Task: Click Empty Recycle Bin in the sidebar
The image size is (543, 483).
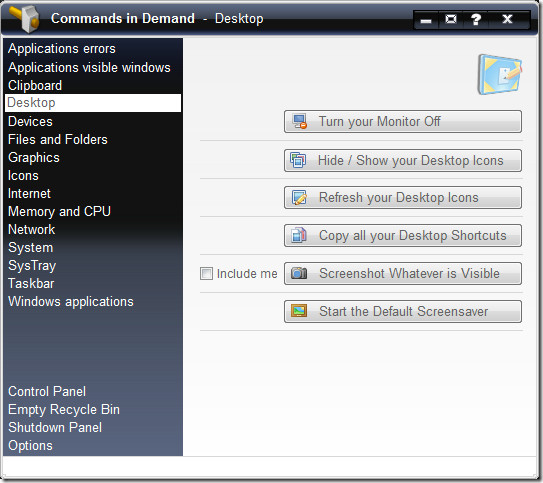Action: point(64,410)
